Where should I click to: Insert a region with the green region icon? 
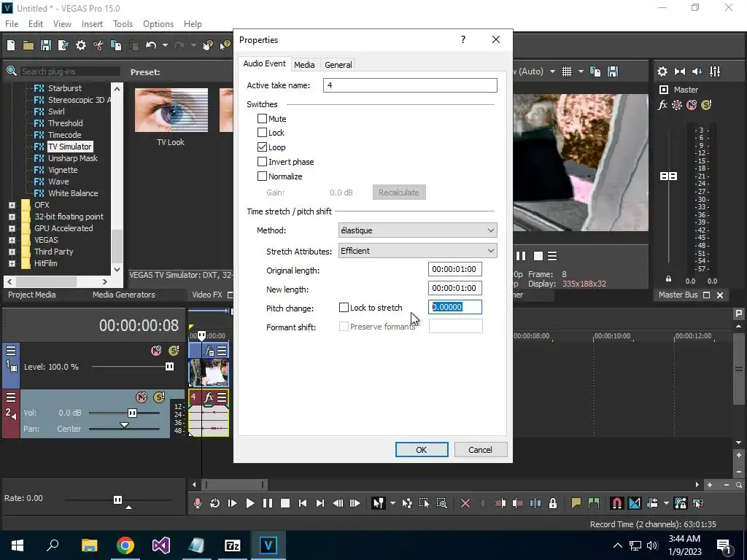tap(594, 503)
